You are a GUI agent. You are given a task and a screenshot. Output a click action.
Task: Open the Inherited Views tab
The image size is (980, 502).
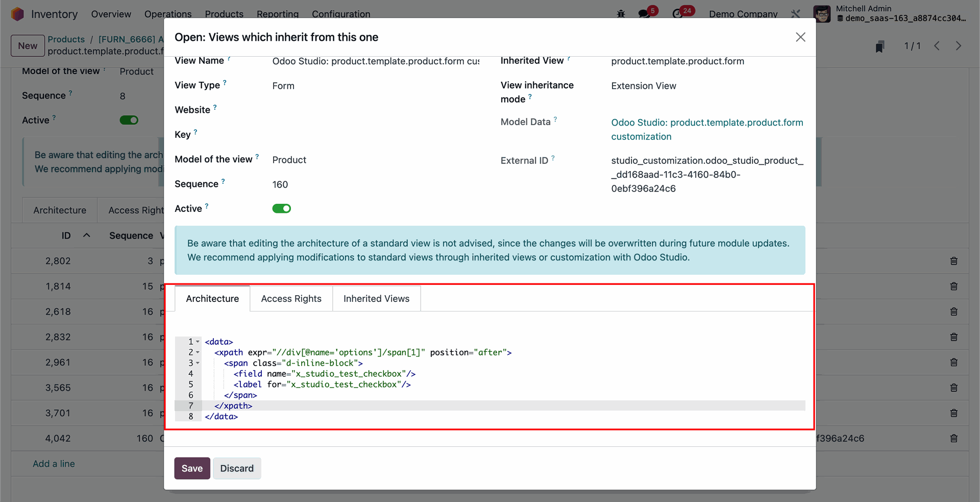(376, 299)
